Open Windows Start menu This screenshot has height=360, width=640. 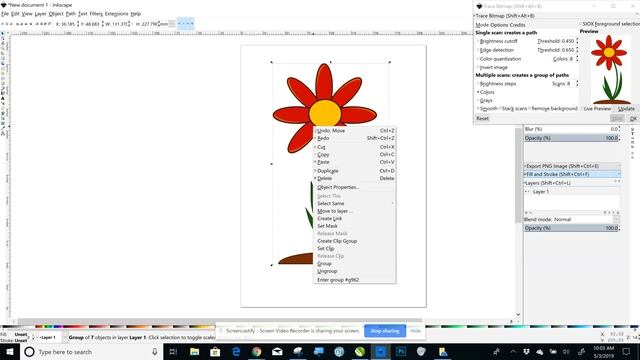(x=10, y=352)
